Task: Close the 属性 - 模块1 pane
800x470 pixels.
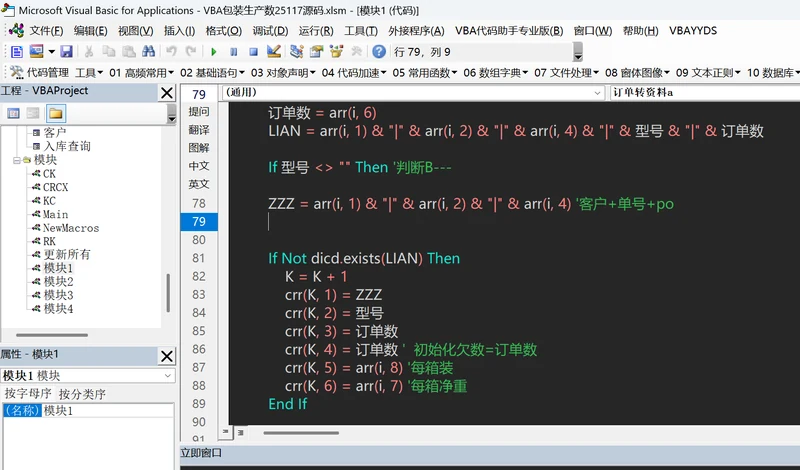Action: click(x=167, y=356)
